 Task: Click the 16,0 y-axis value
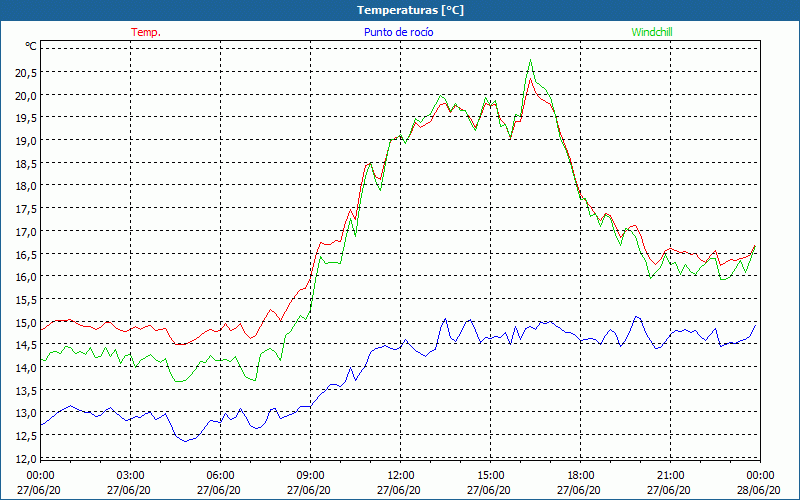26,277
